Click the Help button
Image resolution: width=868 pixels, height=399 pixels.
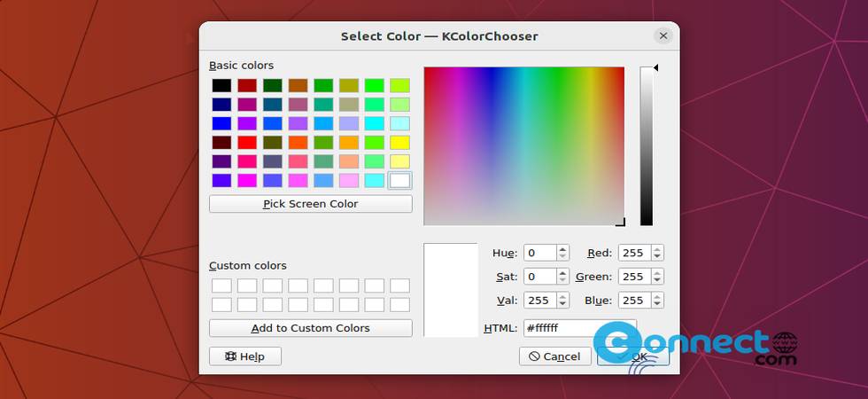tap(245, 356)
